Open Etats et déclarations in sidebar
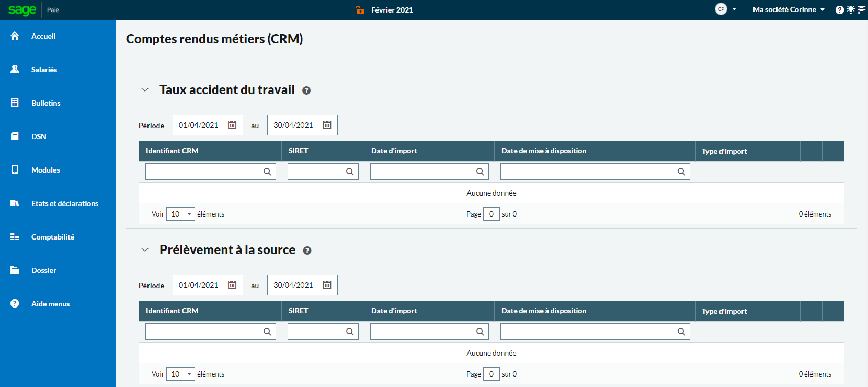 pos(64,203)
